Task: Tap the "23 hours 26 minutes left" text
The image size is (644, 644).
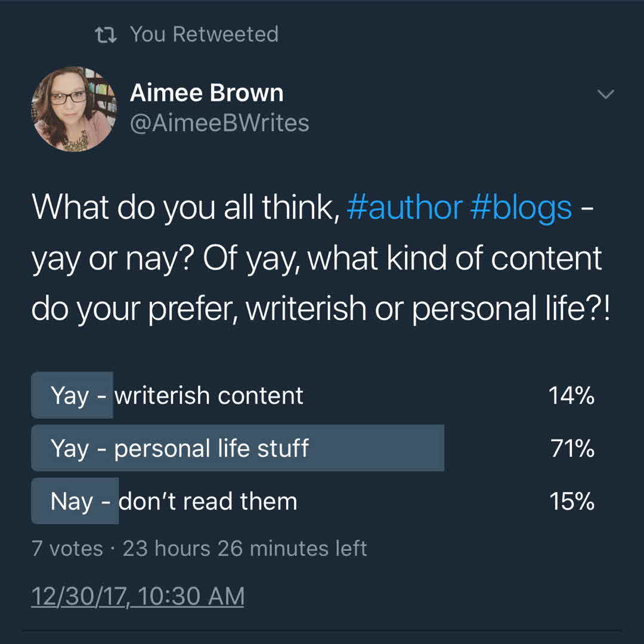Action: (244, 549)
